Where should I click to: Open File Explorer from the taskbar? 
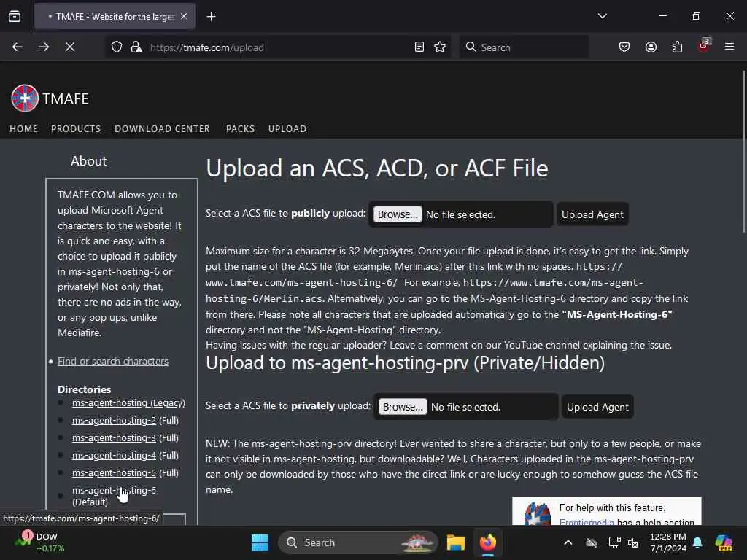[455, 542]
